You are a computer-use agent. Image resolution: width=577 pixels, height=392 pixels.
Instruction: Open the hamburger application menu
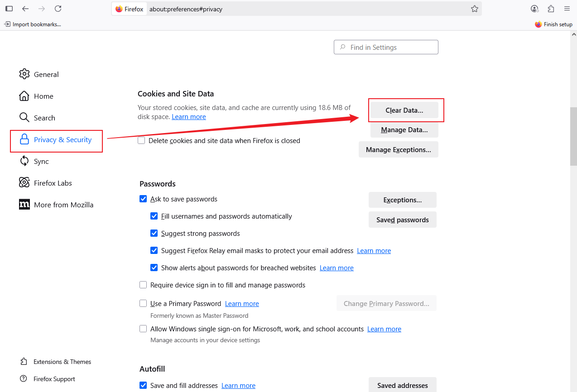[567, 9]
